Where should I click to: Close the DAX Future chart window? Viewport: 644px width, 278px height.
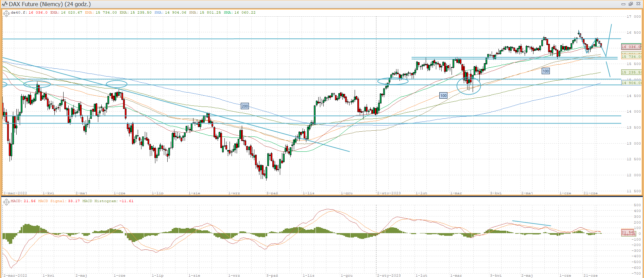click(638, 4)
